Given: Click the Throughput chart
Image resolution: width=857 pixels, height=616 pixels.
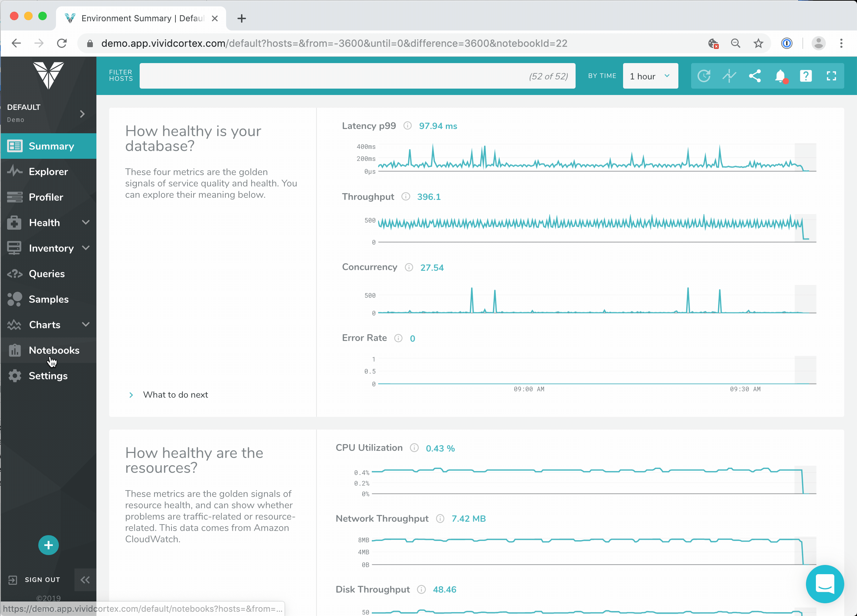Looking at the screenshot, I should click(x=597, y=228).
